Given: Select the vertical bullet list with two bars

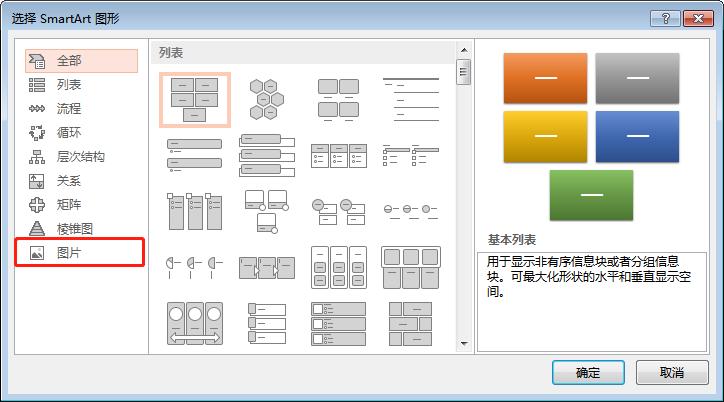Looking at the screenshot, I should coord(194,155).
